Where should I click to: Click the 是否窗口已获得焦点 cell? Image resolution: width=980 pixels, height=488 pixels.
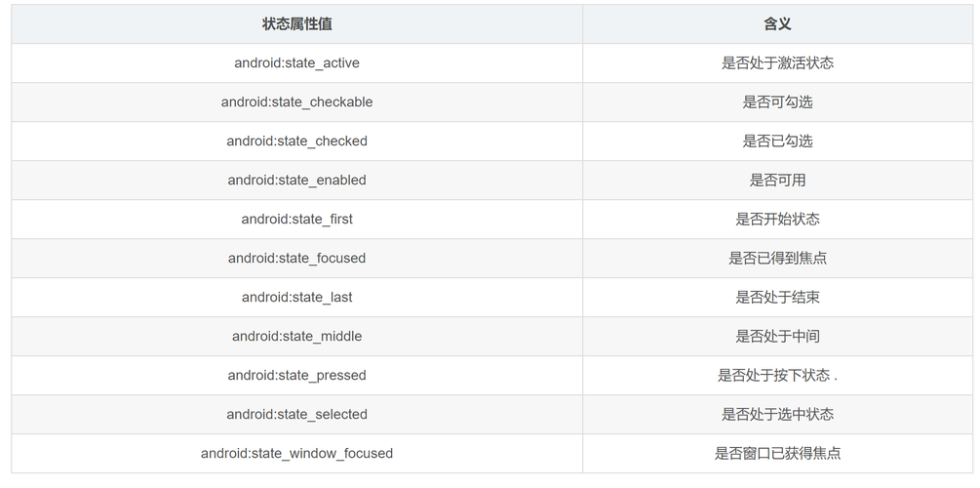click(777, 454)
